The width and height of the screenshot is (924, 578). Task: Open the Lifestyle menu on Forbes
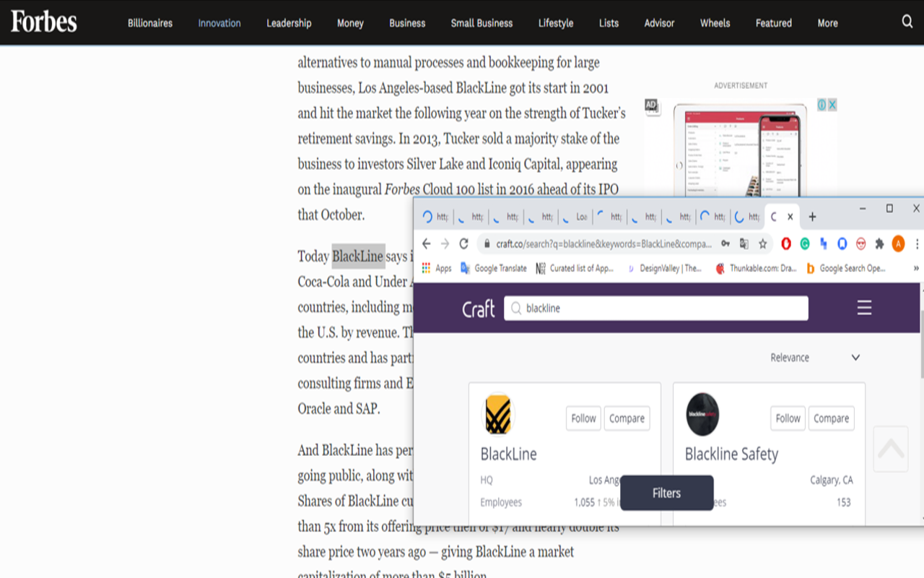pyautogui.click(x=556, y=23)
